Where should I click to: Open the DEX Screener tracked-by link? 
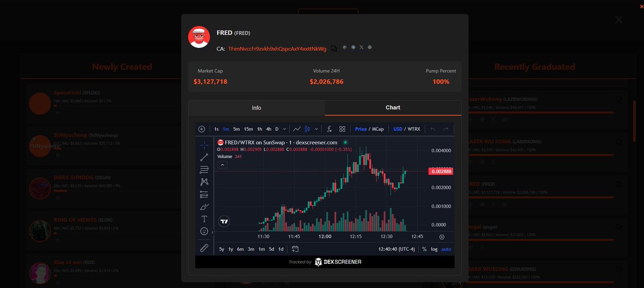coord(325,262)
